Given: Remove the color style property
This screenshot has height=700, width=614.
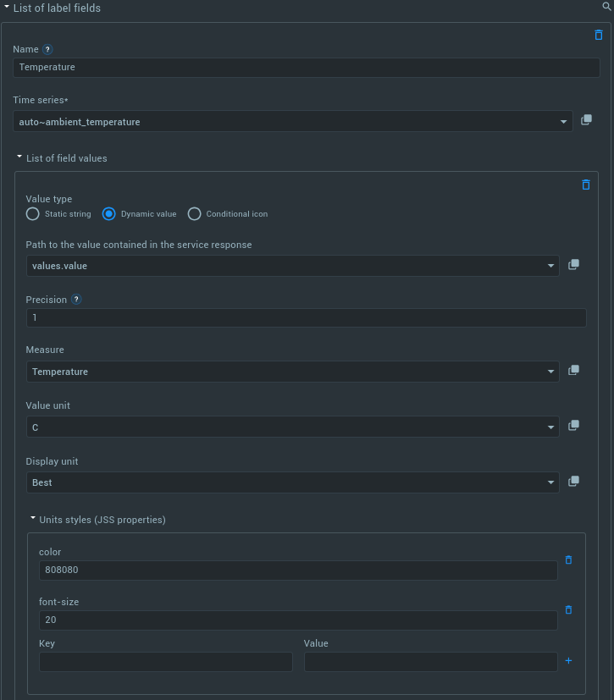Looking at the screenshot, I should (568, 559).
